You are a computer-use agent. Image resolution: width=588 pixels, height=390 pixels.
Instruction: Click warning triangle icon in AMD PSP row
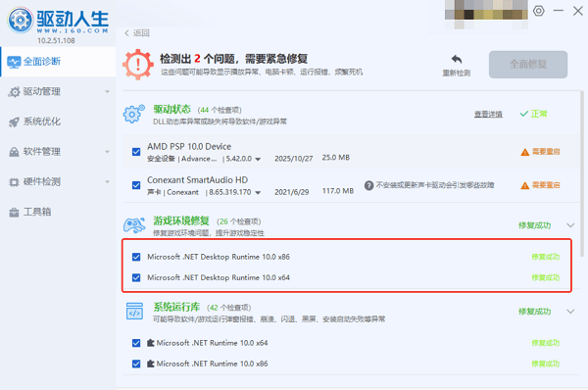point(525,152)
